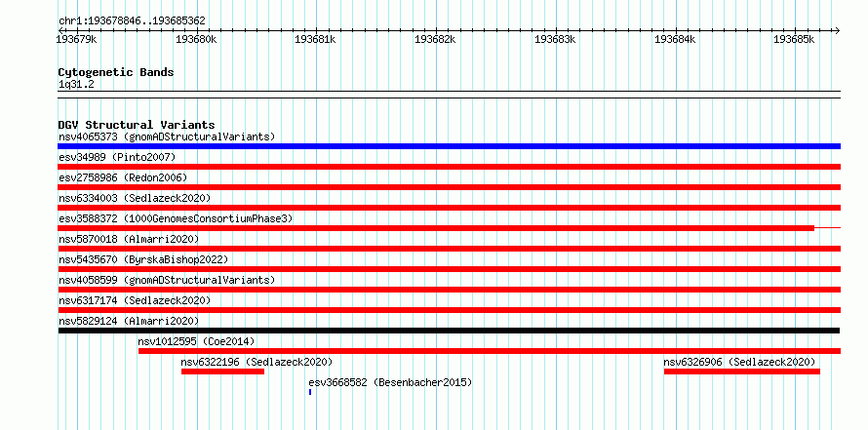The width and height of the screenshot is (868, 430).
Task: Click the red bar under nsv6326906
Action: pyautogui.click(x=742, y=371)
